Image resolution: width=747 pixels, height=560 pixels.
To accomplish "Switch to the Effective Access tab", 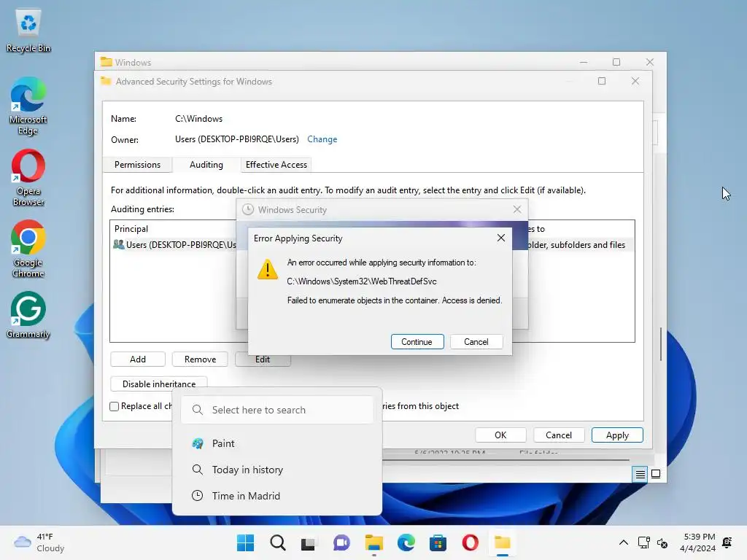I will click(x=276, y=165).
